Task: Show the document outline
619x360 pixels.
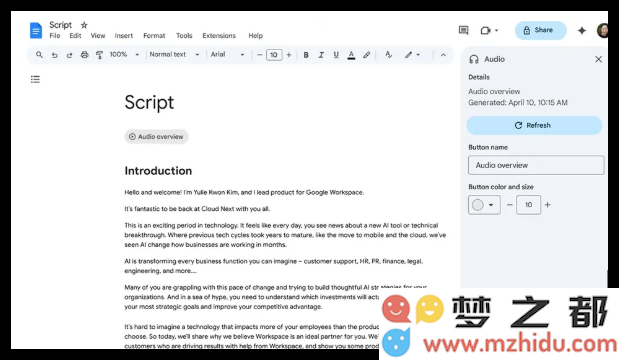Action: 35,79
